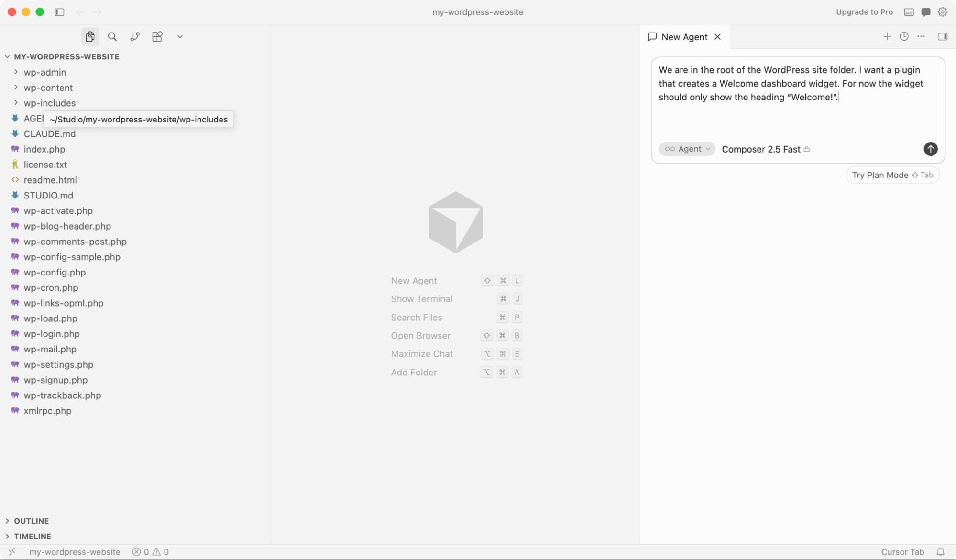Open xmlrpc.php file

tap(135, 411)
